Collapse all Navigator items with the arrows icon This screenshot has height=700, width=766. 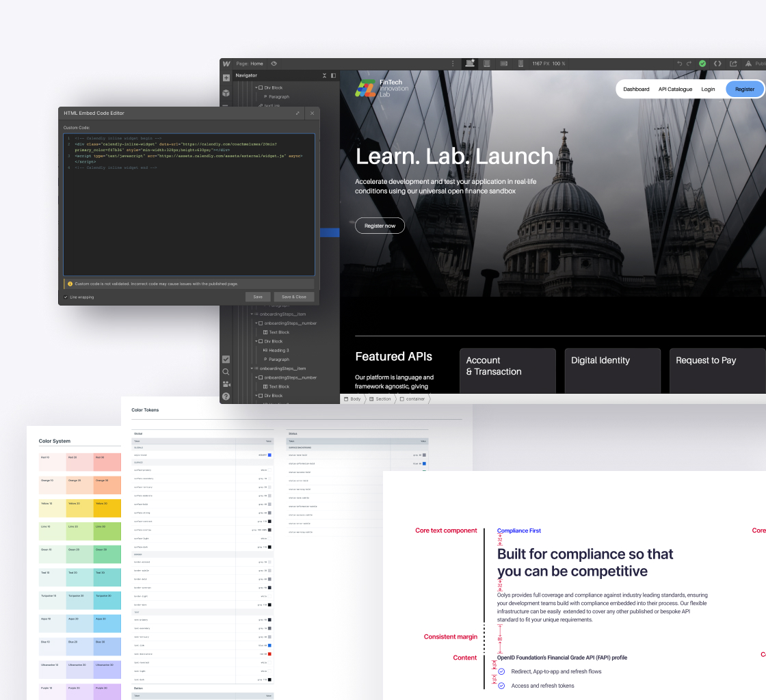pyautogui.click(x=324, y=76)
